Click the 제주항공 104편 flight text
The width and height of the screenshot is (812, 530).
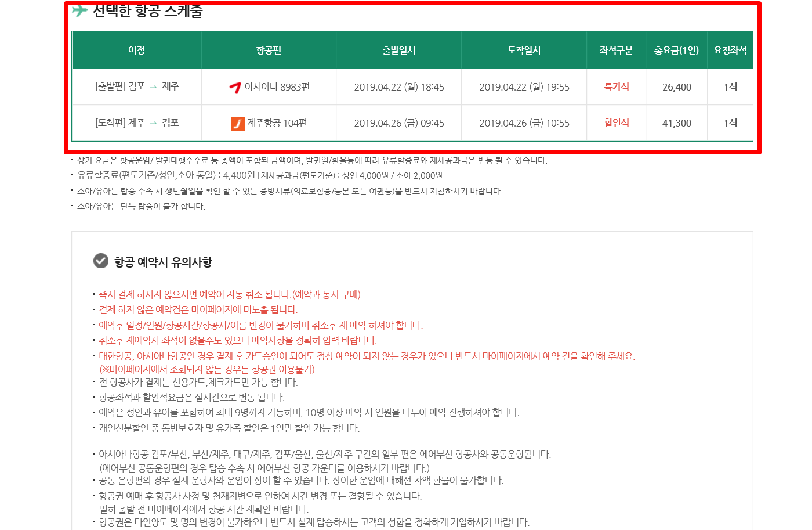point(277,123)
